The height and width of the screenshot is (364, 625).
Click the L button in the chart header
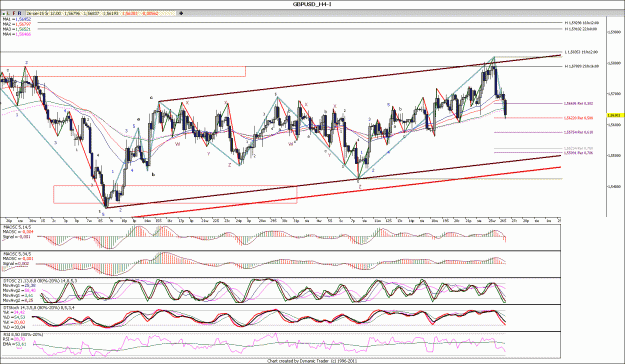coord(8,13)
